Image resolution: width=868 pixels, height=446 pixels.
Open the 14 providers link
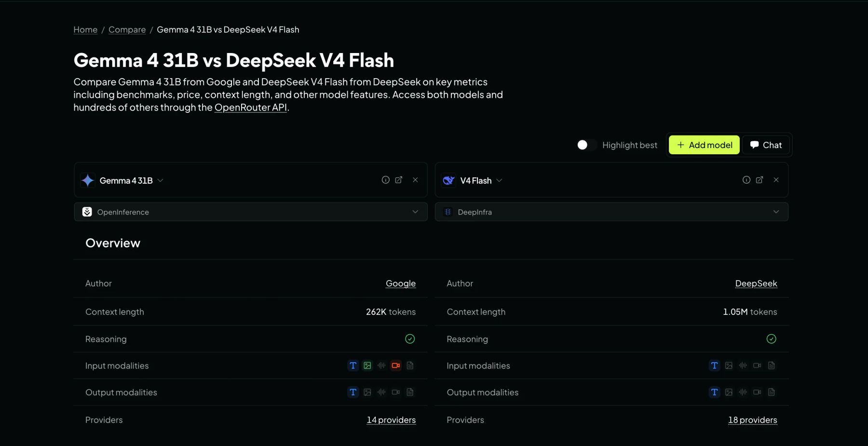click(x=391, y=420)
